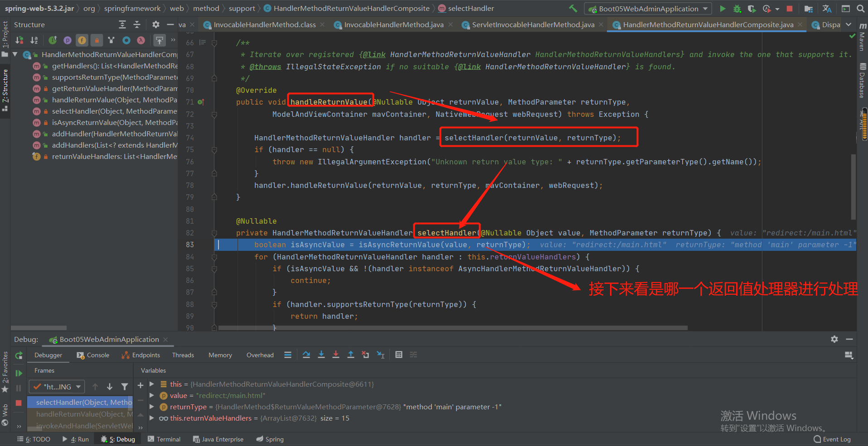Viewport: 868px width, 446px height.
Task: Open Evaluate Expression calculator icon
Action: (399, 355)
